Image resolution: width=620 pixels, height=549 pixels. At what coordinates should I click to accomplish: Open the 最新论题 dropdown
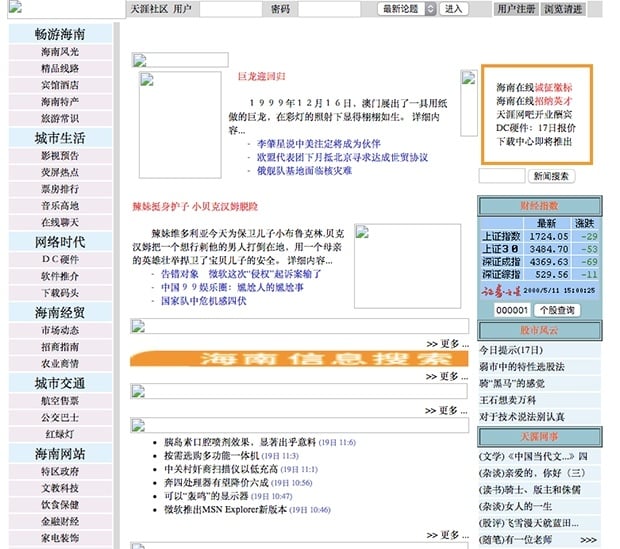point(407,9)
